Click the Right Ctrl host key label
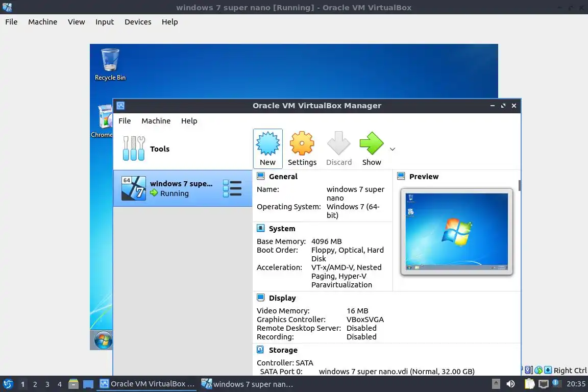 coord(570,370)
